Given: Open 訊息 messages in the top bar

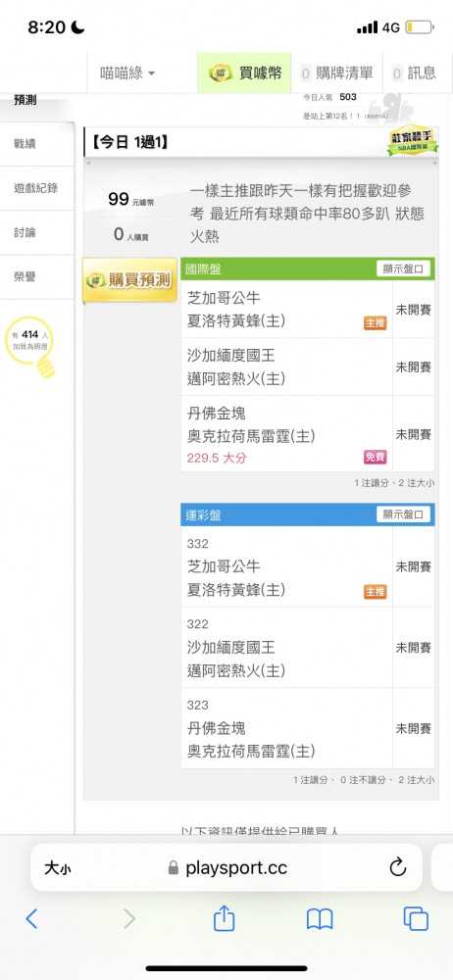Looking at the screenshot, I should coord(414,73).
